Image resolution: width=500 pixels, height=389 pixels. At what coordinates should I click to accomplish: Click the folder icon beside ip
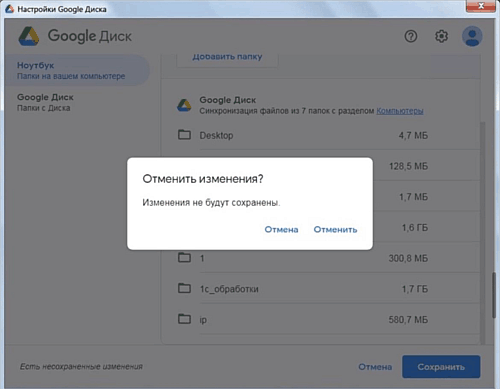tap(184, 319)
